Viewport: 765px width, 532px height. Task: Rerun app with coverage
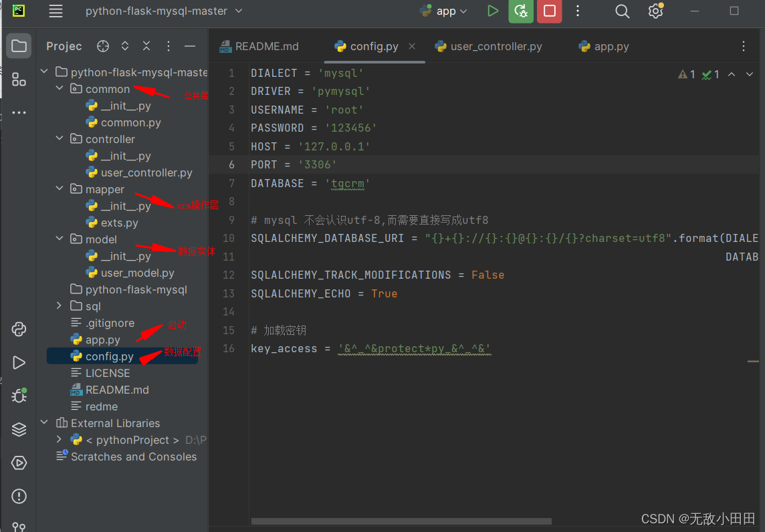[x=521, y=11]
